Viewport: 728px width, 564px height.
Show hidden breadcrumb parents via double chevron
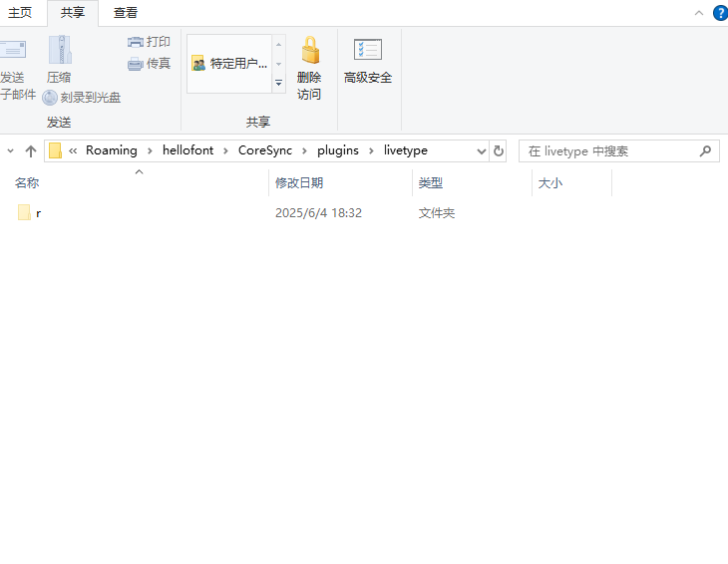tap(73, 150)
